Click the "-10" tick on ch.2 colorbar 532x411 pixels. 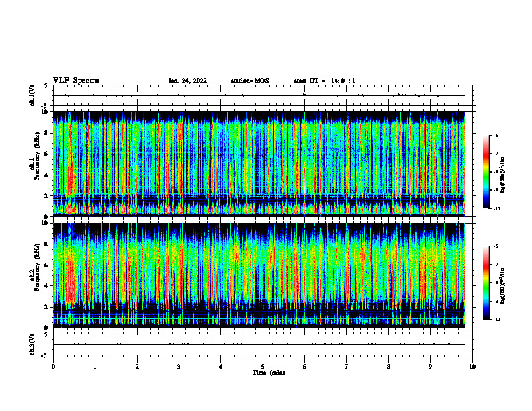coord(496,320)
